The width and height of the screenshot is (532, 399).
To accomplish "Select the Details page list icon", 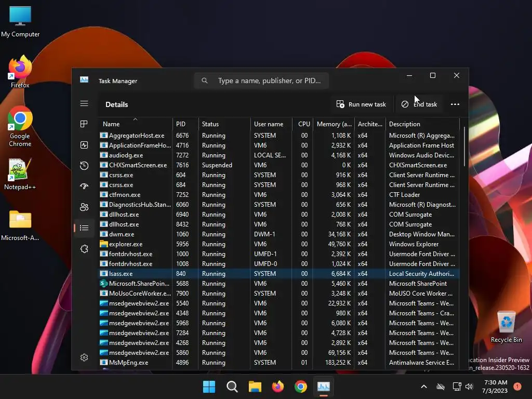I will click(84, 228).
